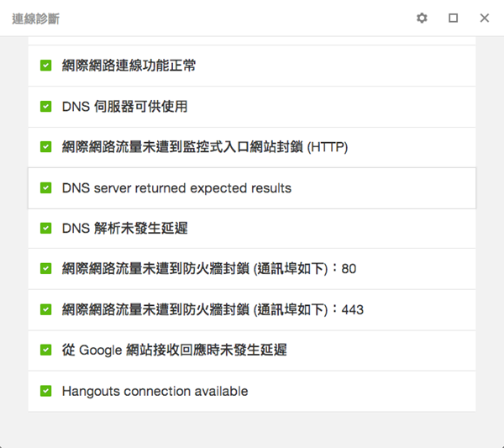504x448 pixels.
Task: Click check icon beside DNS server returned expected results
Action: point(46,188)
